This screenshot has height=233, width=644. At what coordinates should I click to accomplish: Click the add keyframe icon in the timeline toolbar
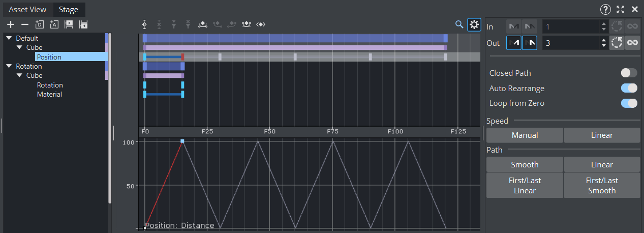[145, 24]
